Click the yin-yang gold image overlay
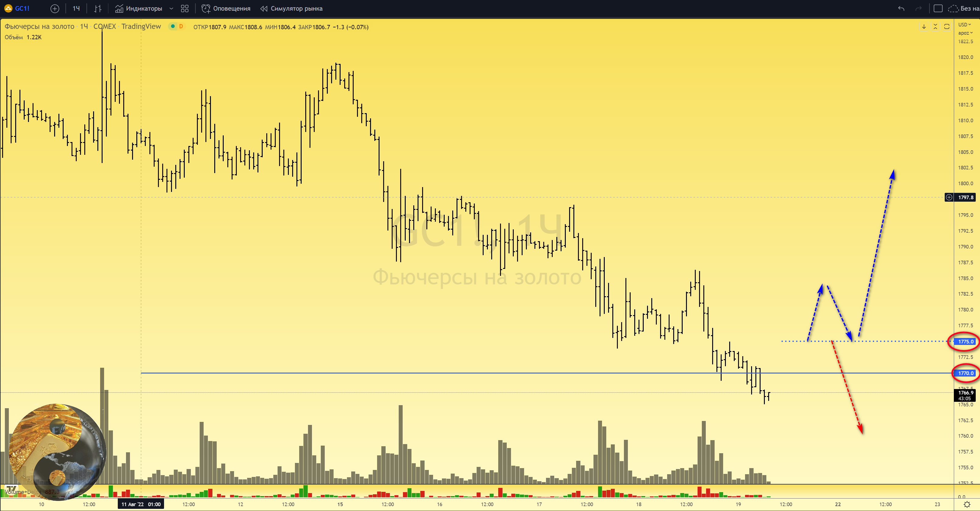Image resolution: width=980 pixels, height=511 pixels. (57, 452)
